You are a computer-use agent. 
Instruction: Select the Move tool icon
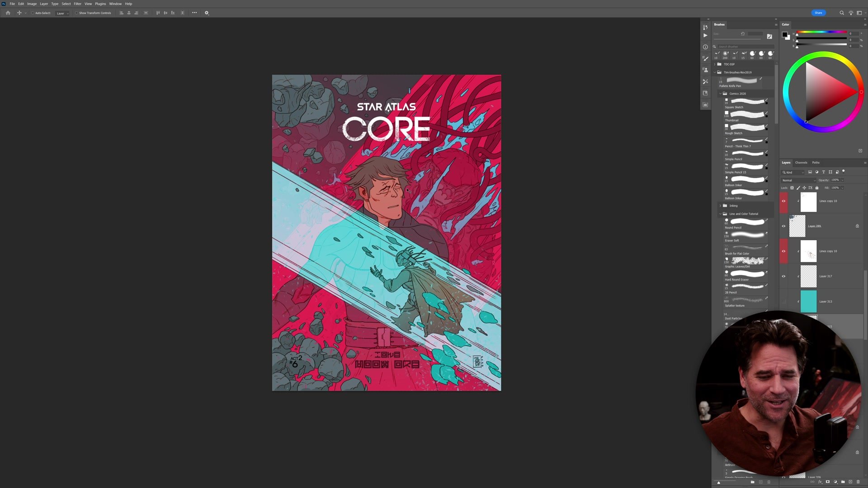click(x=19, y=13)
